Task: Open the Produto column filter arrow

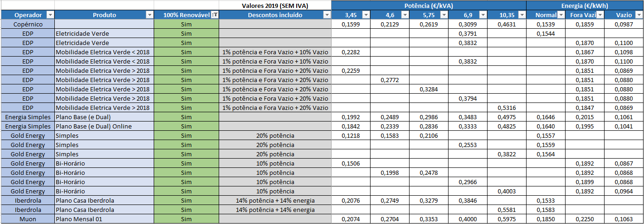Action: pyautogui.click(x=149, y=15)
